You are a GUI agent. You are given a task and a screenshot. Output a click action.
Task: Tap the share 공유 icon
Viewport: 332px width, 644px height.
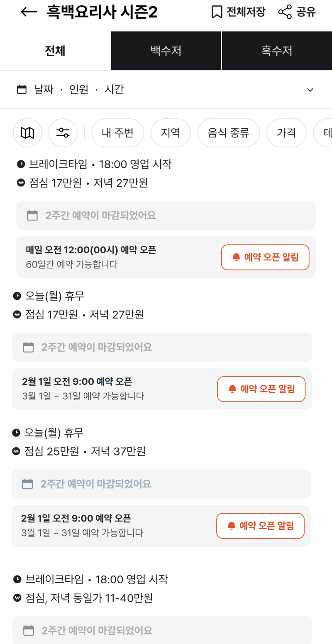(x=285, y=12)
